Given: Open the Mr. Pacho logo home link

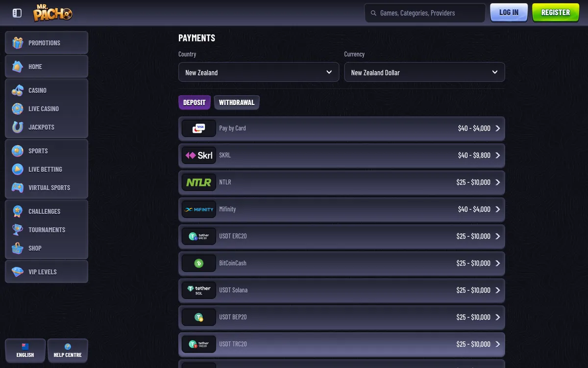Looking at the screenshot, I should tap(53, 13).
